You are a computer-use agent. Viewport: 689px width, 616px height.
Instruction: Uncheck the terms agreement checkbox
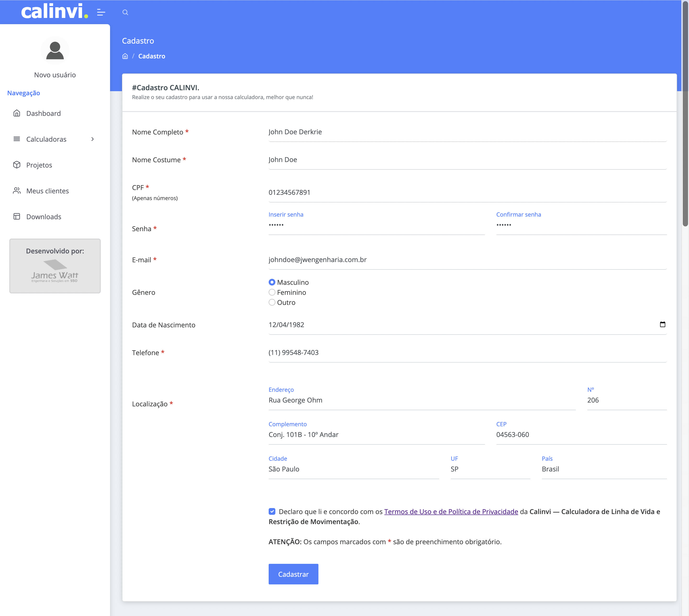272,511
